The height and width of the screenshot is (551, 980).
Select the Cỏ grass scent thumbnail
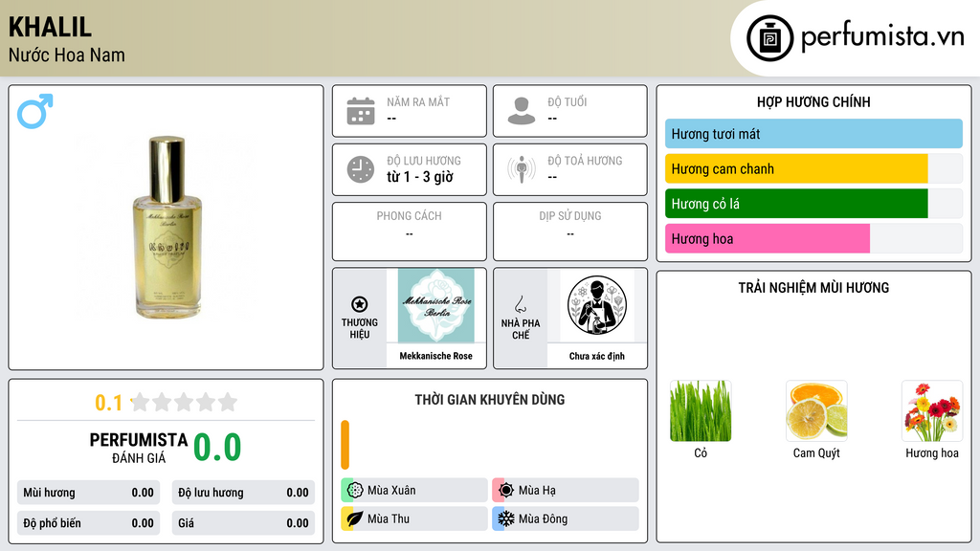click(x=701, y=410)
